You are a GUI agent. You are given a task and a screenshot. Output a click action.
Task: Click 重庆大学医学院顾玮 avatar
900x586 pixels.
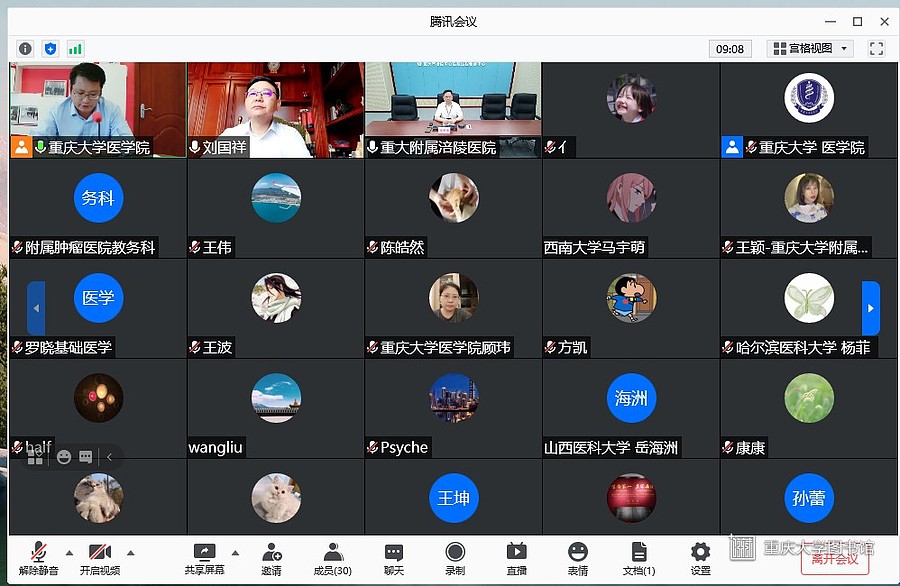pos(453,298)
